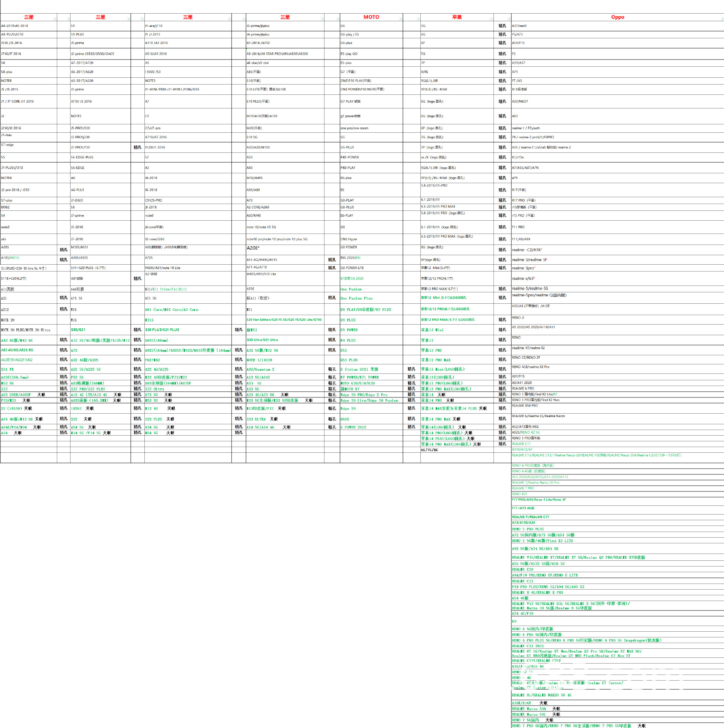Open the MOTO column filter dropdown
The image size is (724, 728).
[401, 19]
